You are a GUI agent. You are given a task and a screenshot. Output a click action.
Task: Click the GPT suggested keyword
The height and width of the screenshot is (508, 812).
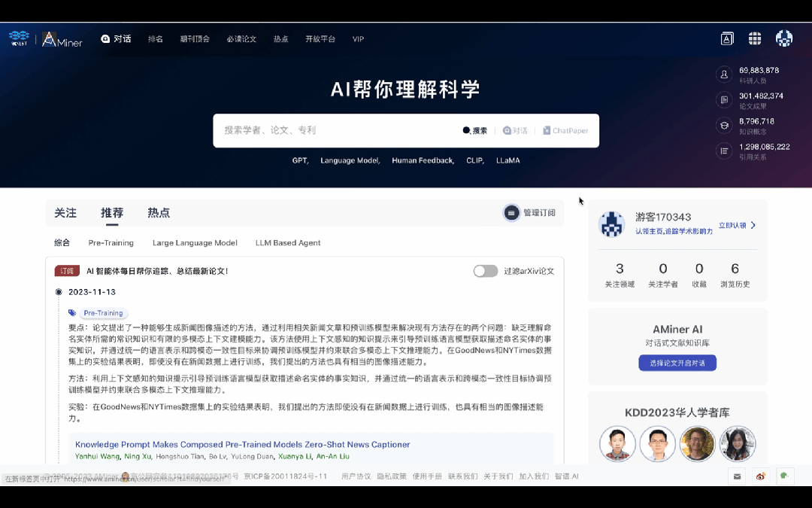[300, 160]
